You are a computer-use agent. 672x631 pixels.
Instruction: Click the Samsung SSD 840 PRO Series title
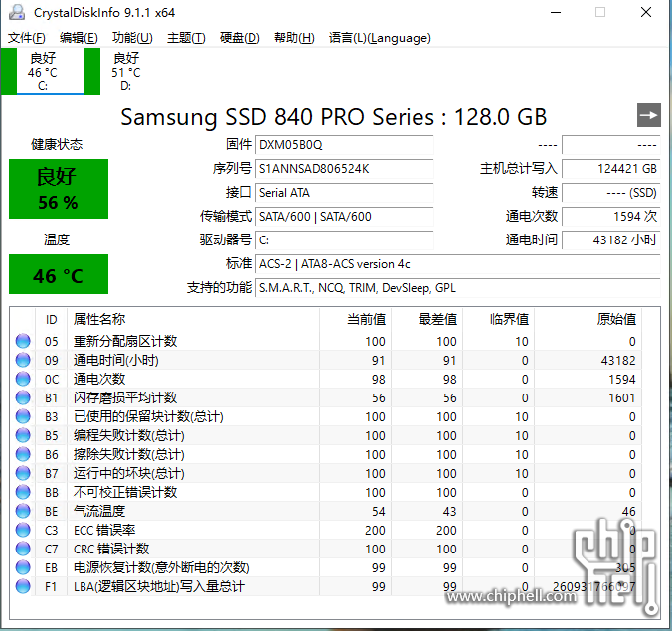[x=333, y=117]
